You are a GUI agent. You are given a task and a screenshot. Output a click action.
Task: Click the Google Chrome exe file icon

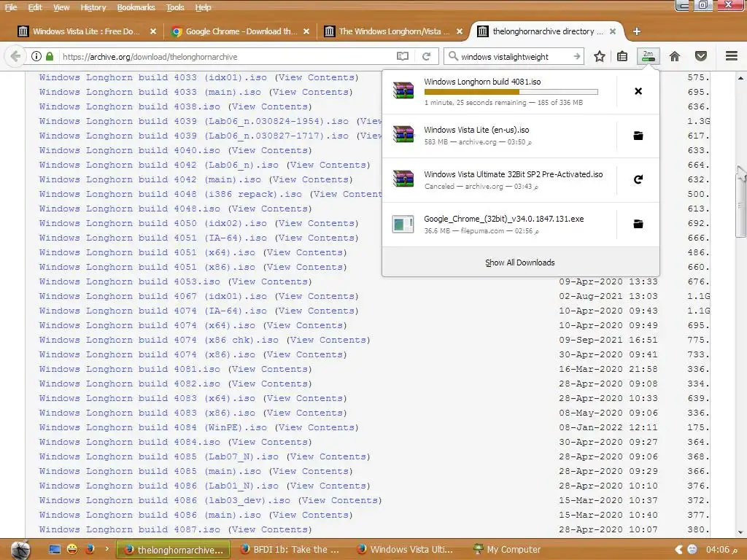point(403,224)
